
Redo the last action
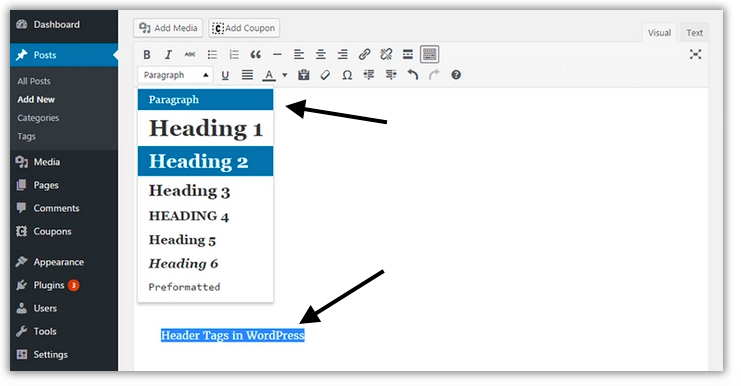click(x=434, y=75)
